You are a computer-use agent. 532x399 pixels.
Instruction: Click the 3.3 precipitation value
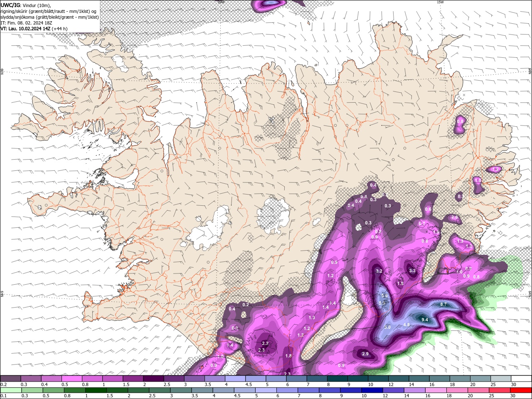tap(412, 271)
